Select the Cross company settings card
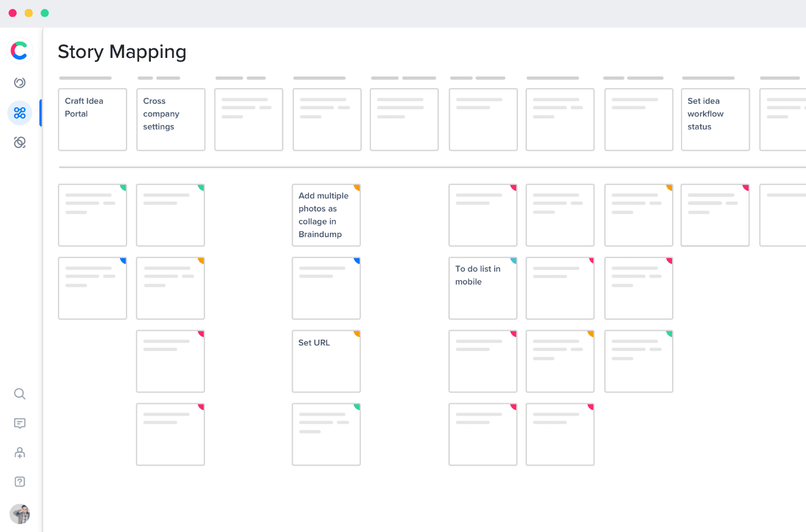This screenshot has height=532, width=806. (171, 119)
